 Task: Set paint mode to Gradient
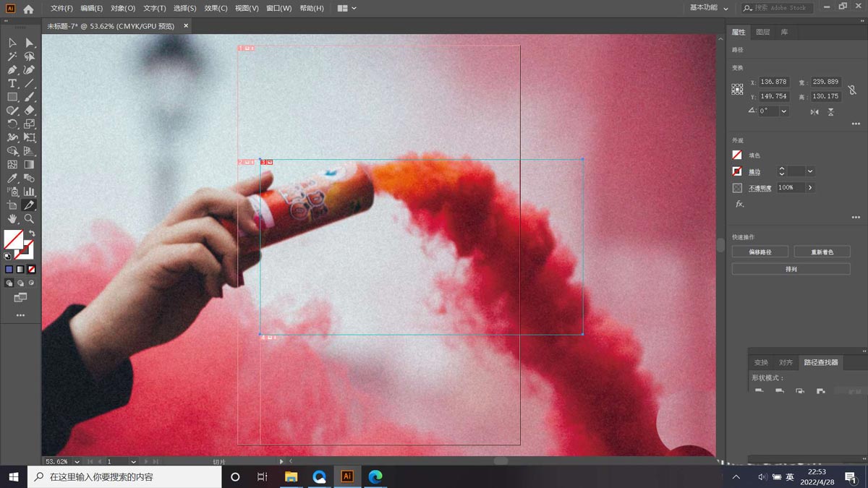tap(20, 270)
